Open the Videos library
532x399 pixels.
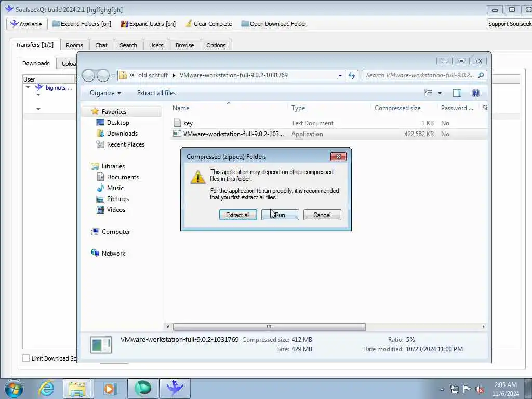coord(116,210)
